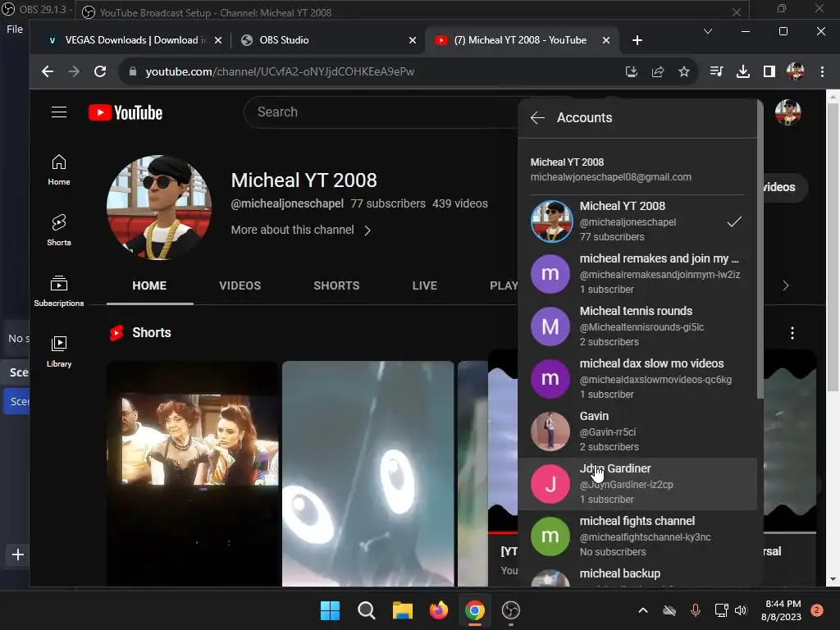Open clock and date in the taskbar
840x630 pixels.
(781, 610)
